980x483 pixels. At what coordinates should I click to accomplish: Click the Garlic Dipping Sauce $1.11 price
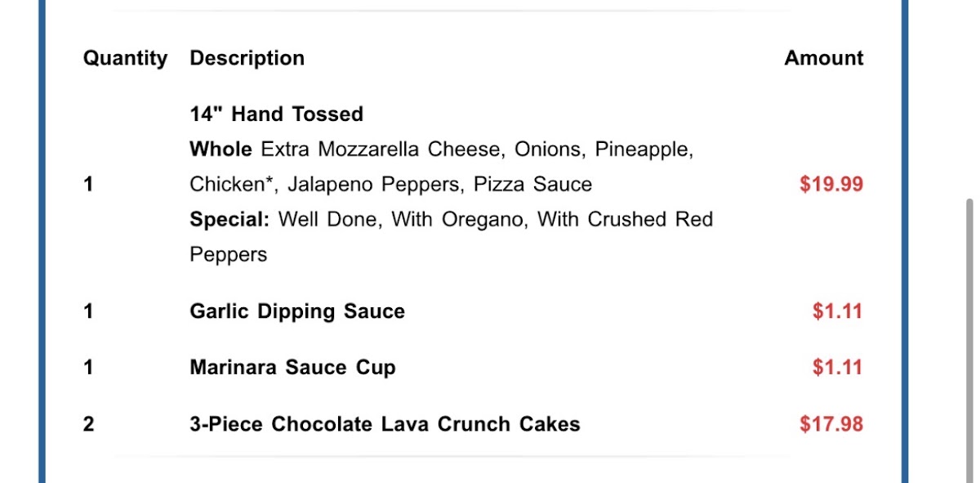pyautogui.click(x=837, y=311)
